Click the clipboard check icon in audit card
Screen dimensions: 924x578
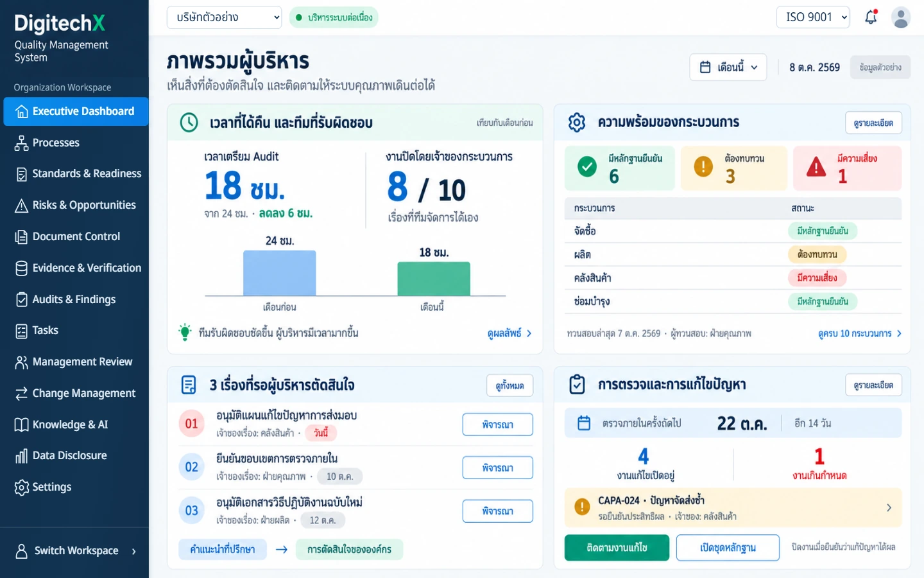[577, 384]
